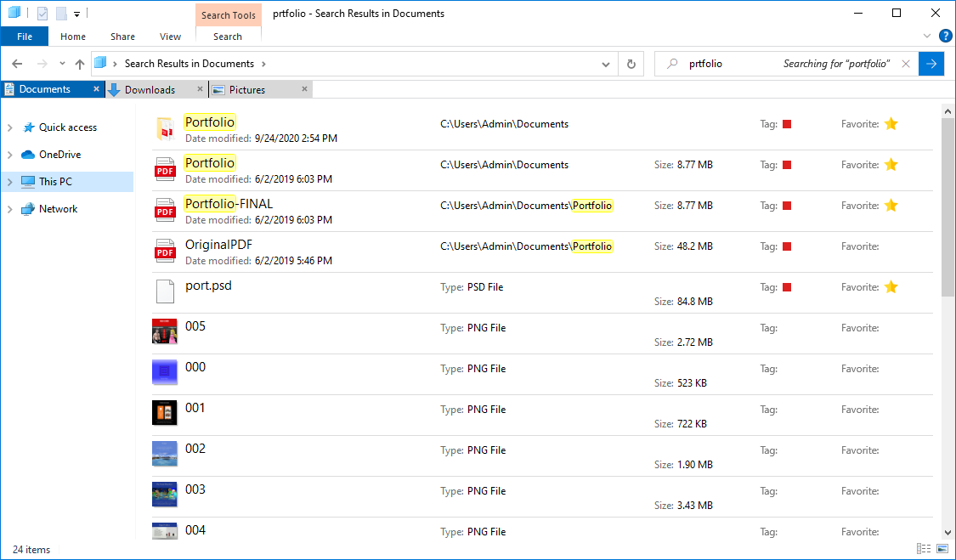
Task: Open the View ribbon tab
Action: click(x=170, y=37)
